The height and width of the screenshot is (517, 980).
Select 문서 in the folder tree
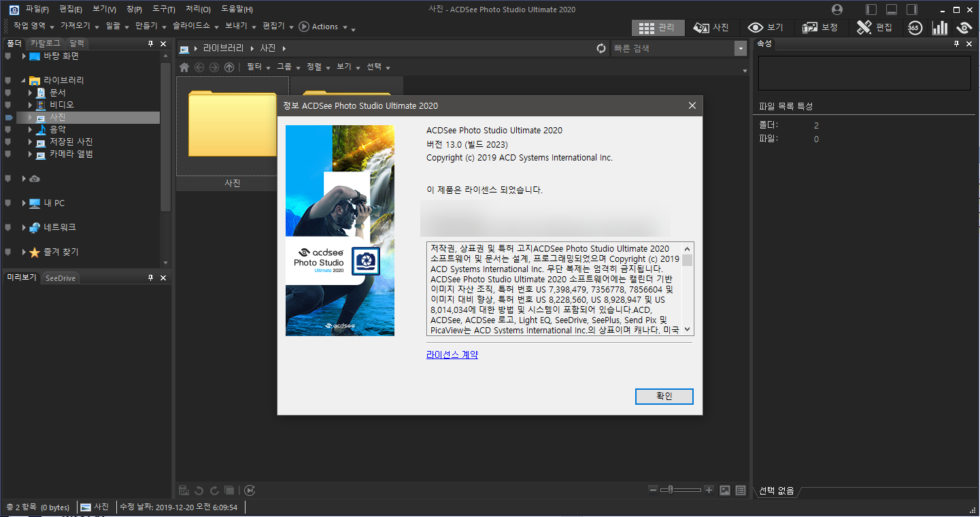pos(57,93)
